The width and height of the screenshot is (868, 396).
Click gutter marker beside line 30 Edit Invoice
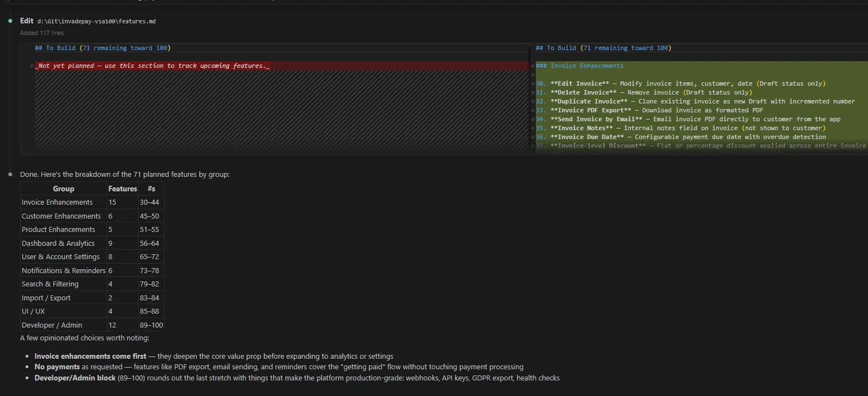[532, 83]
